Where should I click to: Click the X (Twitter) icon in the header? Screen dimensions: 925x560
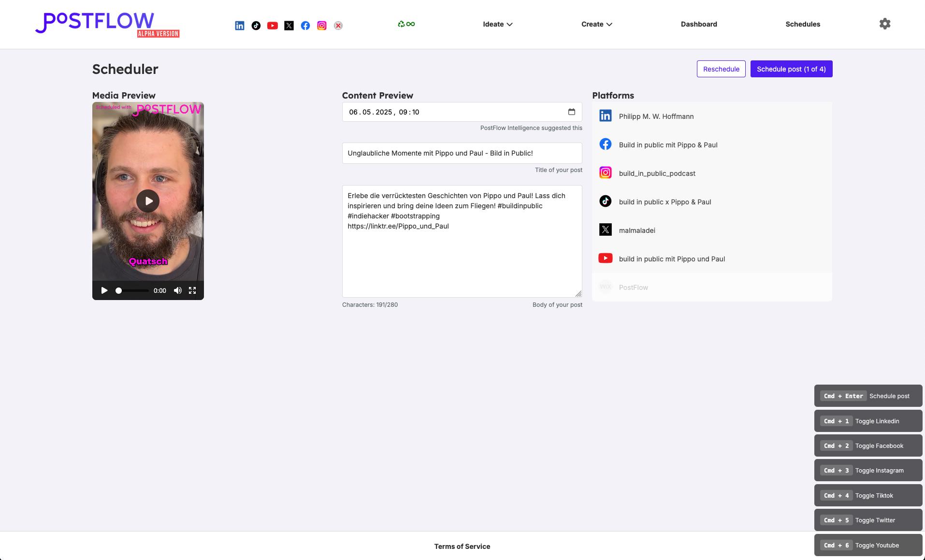[289, 26]
